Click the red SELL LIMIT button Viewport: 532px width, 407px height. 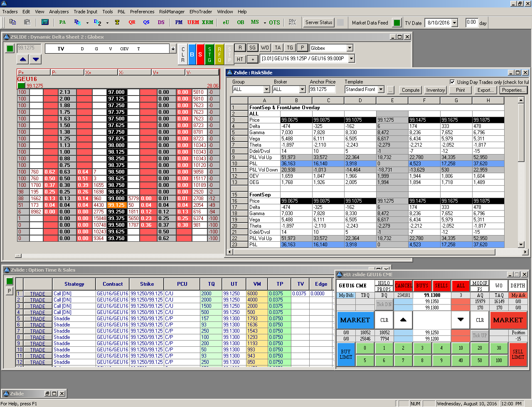[x=518, y=354]
